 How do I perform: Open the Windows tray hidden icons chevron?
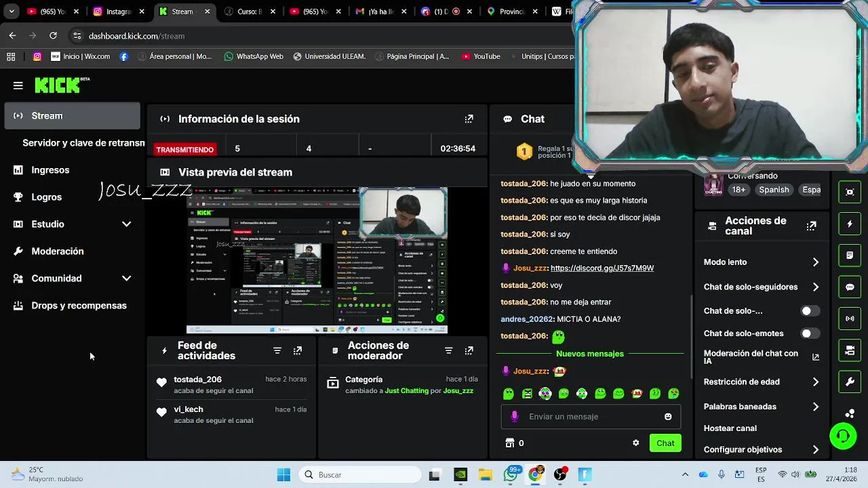pos(685,474)
